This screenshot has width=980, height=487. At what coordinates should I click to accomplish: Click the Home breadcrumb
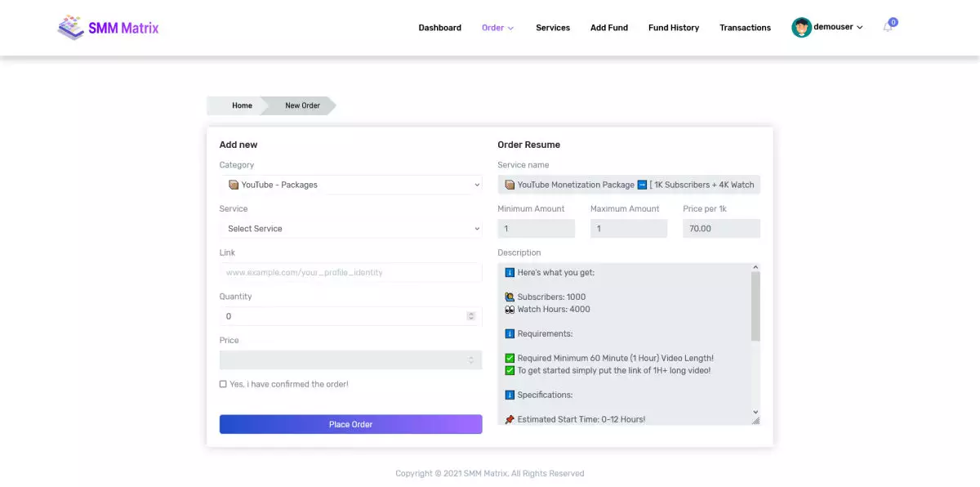coord(242,105)
